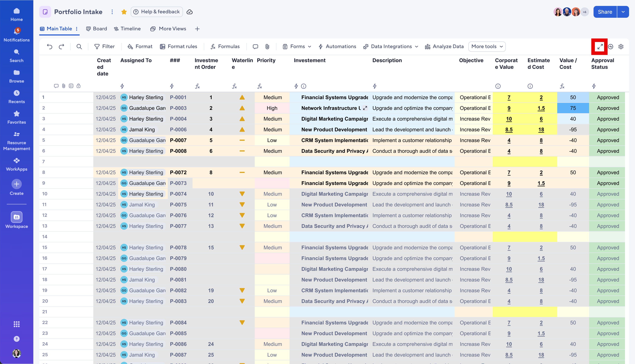Open the Forms dropdown
Screen dimensions: 635x364
coord(296,46)
